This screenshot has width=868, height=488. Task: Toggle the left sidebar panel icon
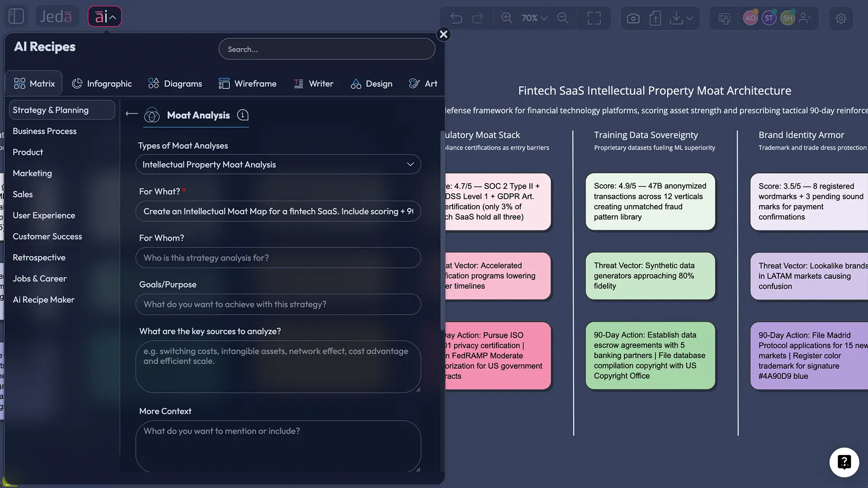point(16,17)
